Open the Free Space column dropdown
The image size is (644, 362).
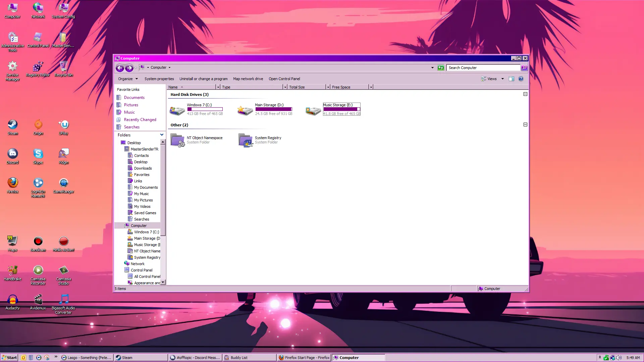(x=371, y=87)
